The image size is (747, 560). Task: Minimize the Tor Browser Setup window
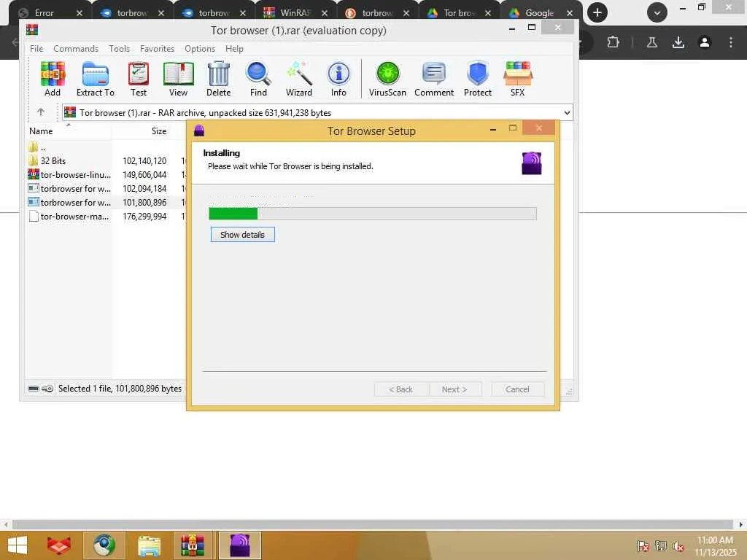pos(493,129)
